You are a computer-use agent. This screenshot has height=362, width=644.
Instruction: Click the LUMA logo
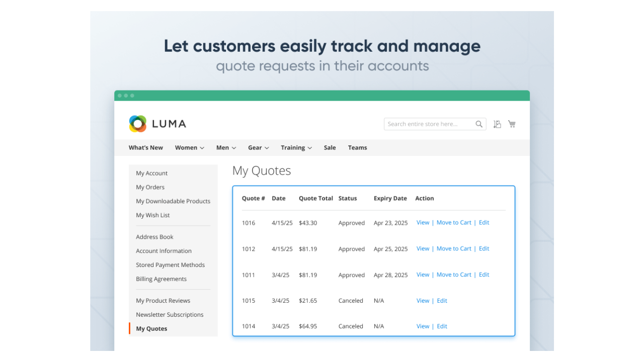pos(157,124)
